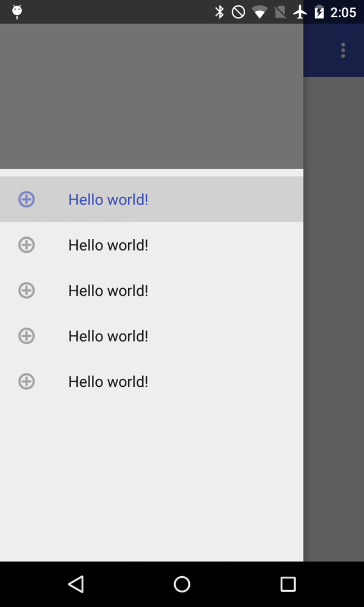
Task: Tap the Back navigation arrow
Action: coord(76,584)
